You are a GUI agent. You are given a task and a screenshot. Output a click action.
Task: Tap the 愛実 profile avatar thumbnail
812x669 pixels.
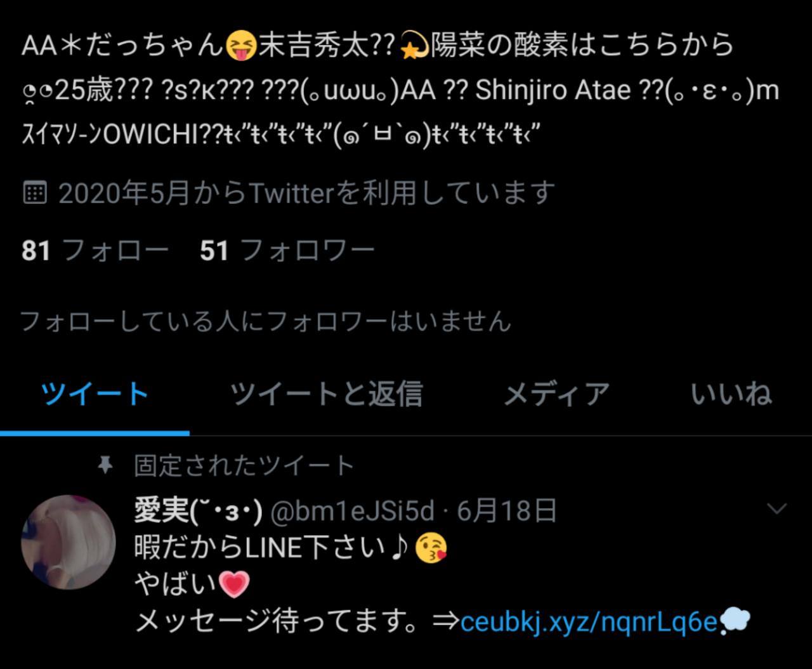pyautogui.click(x=69, y=542)
